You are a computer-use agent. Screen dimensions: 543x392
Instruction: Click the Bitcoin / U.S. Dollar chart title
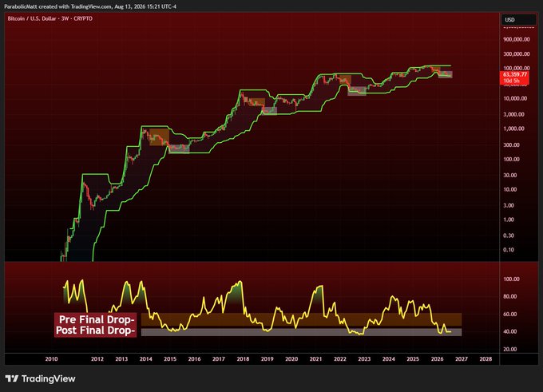click(x=50, y=18)
